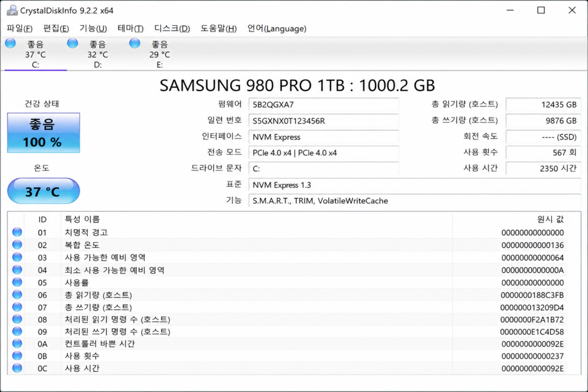
Task: Select raw value 00000000000136
Action: pyautogui.click(x=532, y=245)
